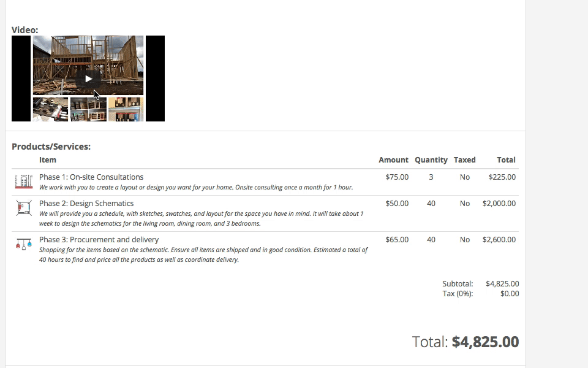Viewport: 588px width, 368px height.
Task: Click the $4,825.00 subtotal value
Action: 502,284
